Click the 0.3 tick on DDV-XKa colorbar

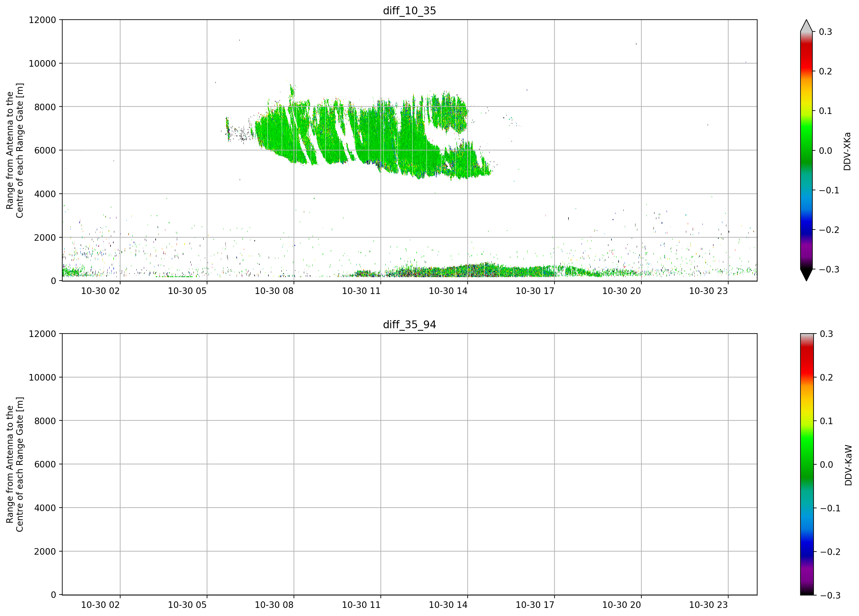click(826, 32)
